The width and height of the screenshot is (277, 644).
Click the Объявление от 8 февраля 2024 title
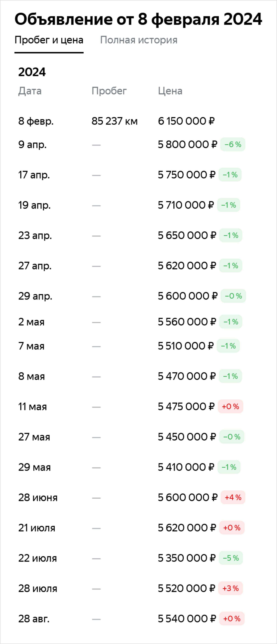pyautogui.click(x=138, y=19)
